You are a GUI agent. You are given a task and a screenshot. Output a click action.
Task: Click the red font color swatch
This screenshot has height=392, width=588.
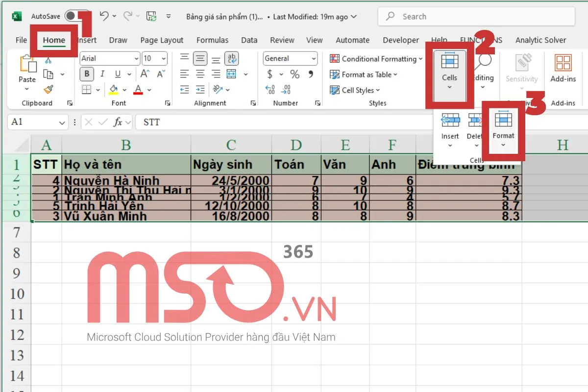138,90
